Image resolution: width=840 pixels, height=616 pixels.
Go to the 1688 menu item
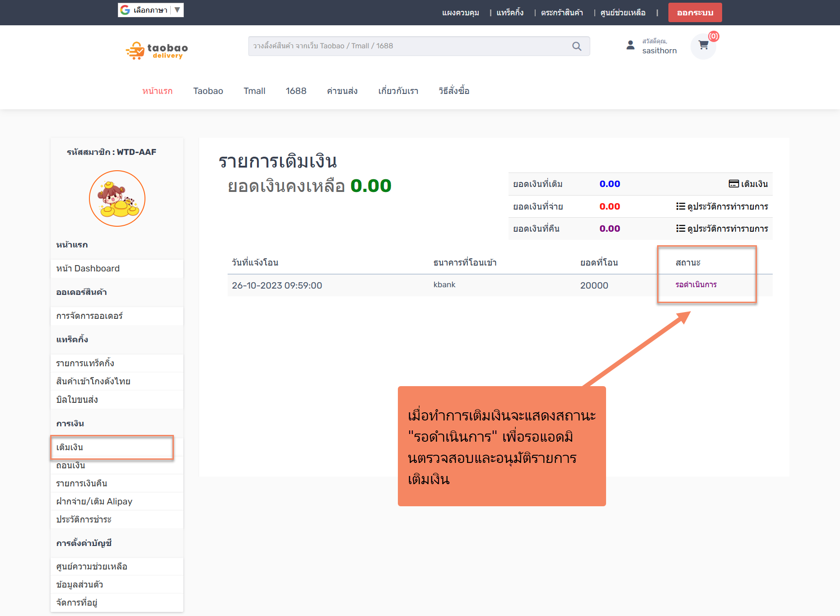pos(296,91)
